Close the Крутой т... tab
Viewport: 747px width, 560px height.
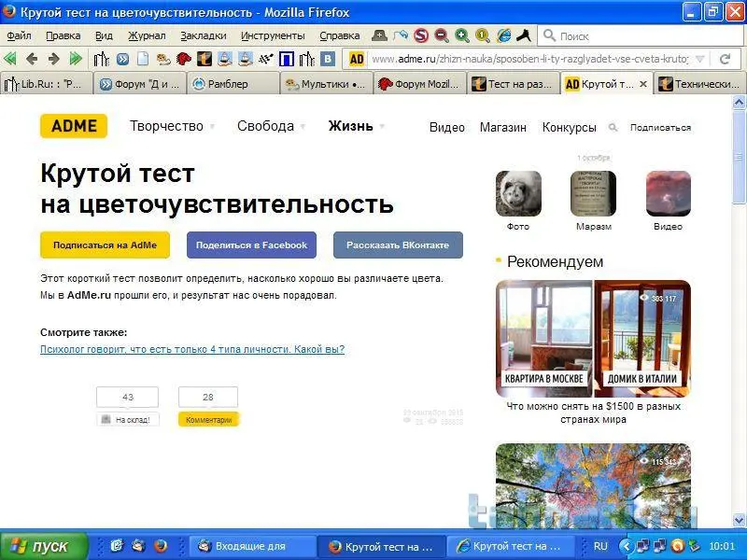(643, 84)
